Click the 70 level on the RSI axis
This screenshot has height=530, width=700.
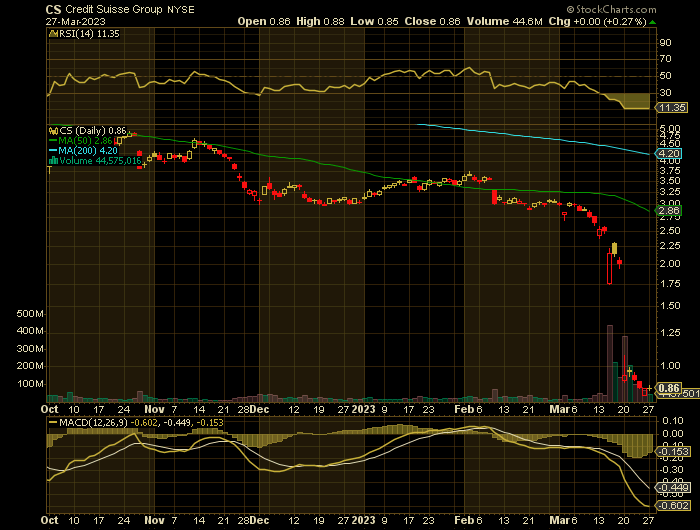pos(665,58)
